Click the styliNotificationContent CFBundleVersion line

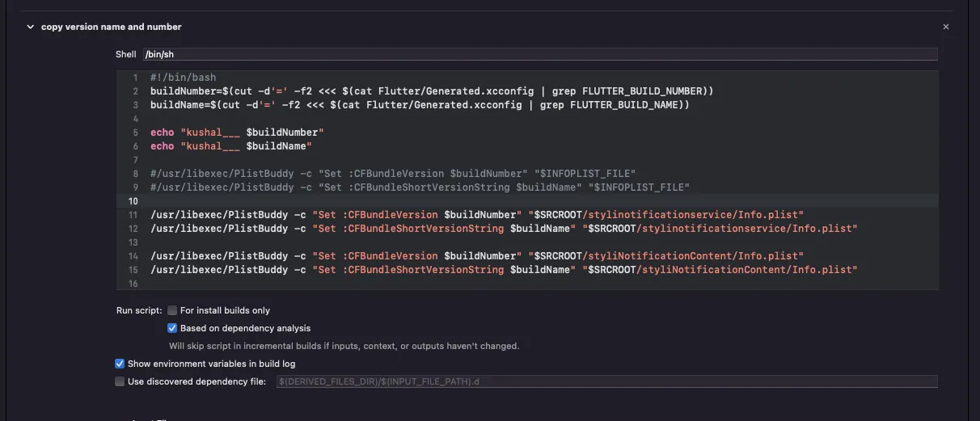coord(476,255)
